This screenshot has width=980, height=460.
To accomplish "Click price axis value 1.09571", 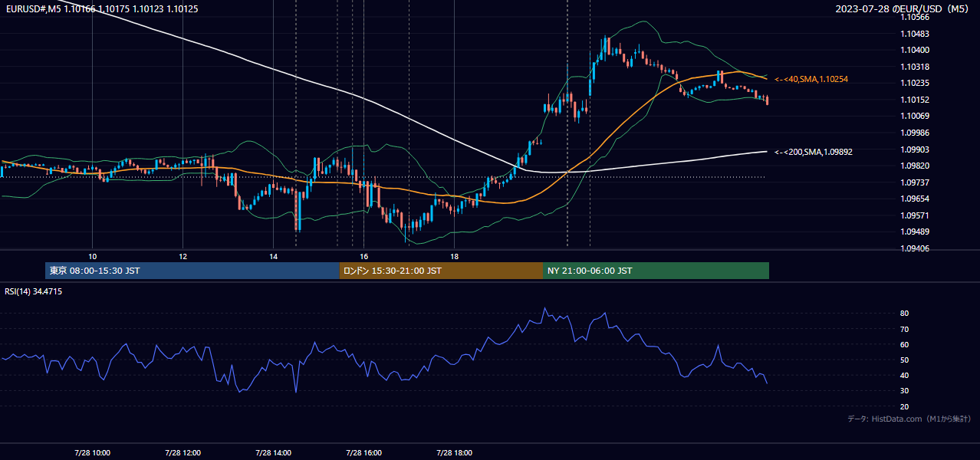I will [915, 215].
